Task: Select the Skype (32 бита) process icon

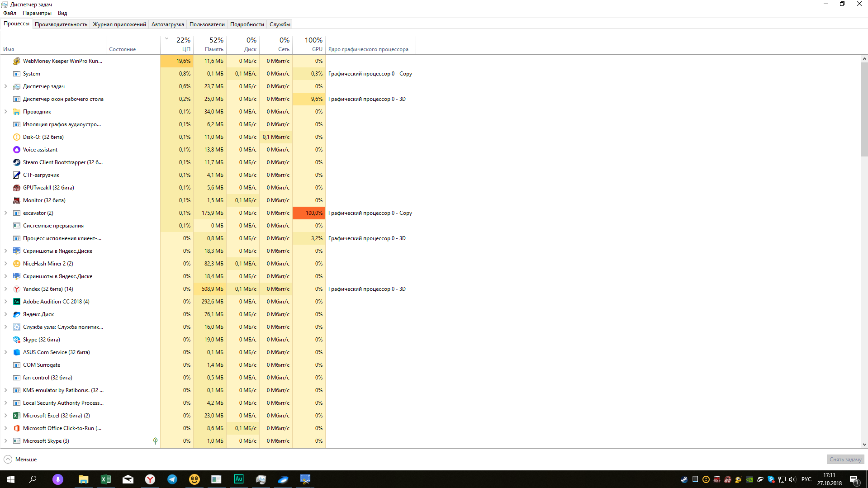Action: (x=17, y=340)
